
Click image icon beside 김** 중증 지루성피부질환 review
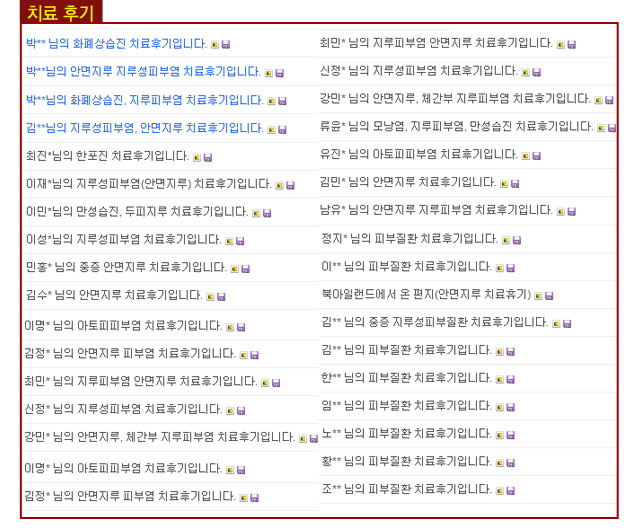pos(556,324)
